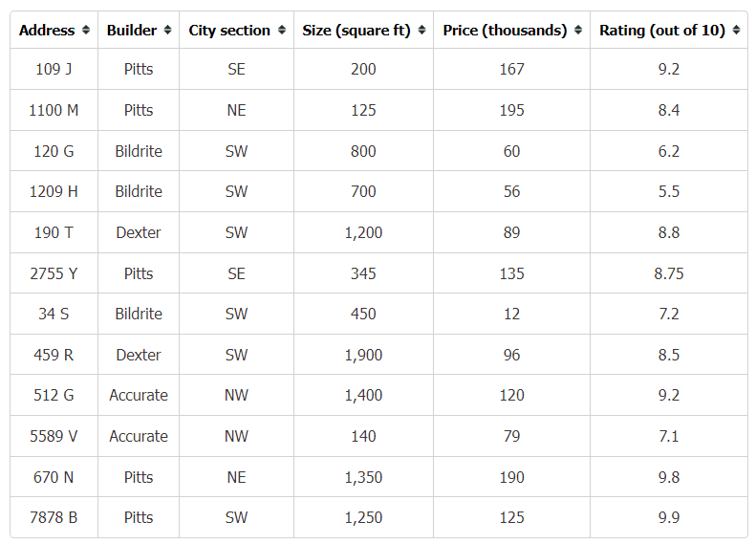This screenshot has height=544, width=756.
Task: Click the 459 R address cell
Action: coord(54,355)
